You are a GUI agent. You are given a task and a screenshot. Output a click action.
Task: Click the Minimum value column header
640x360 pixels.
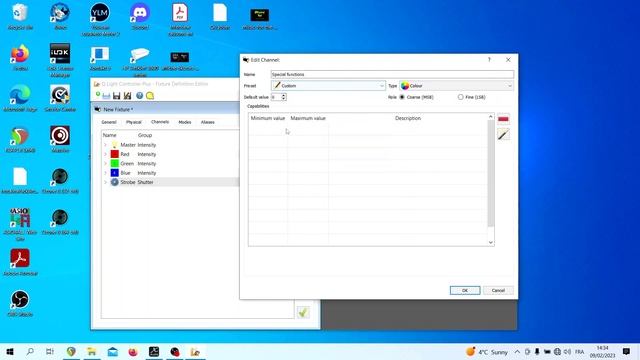[268, 118]
